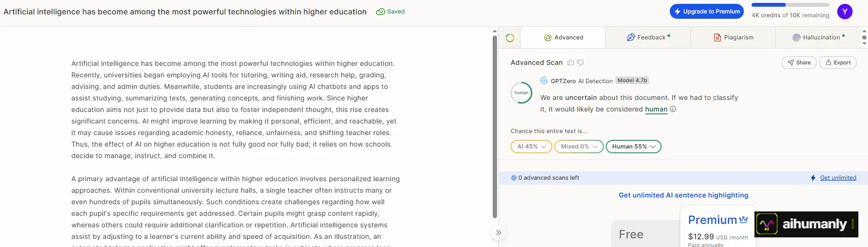
Task: Click the 'Chance this entire text is...' label
Action: pyautogui.click(x=549, y=131)
